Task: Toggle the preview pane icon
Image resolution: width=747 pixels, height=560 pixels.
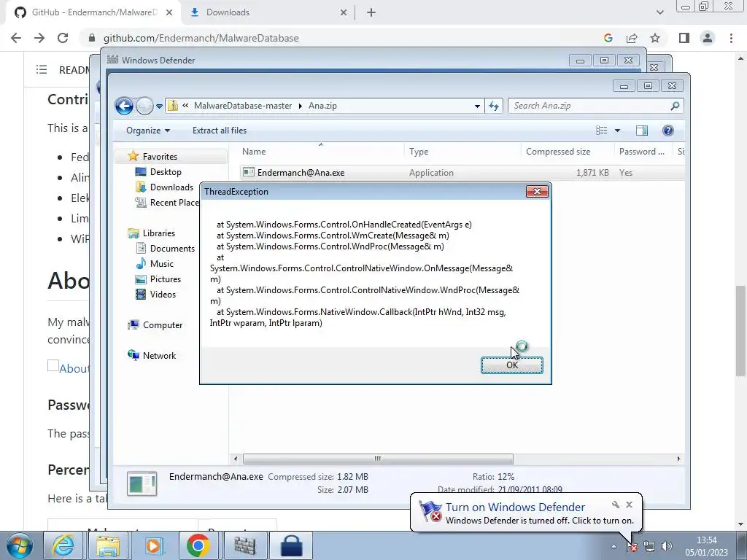Action: [x=642, y=131]
